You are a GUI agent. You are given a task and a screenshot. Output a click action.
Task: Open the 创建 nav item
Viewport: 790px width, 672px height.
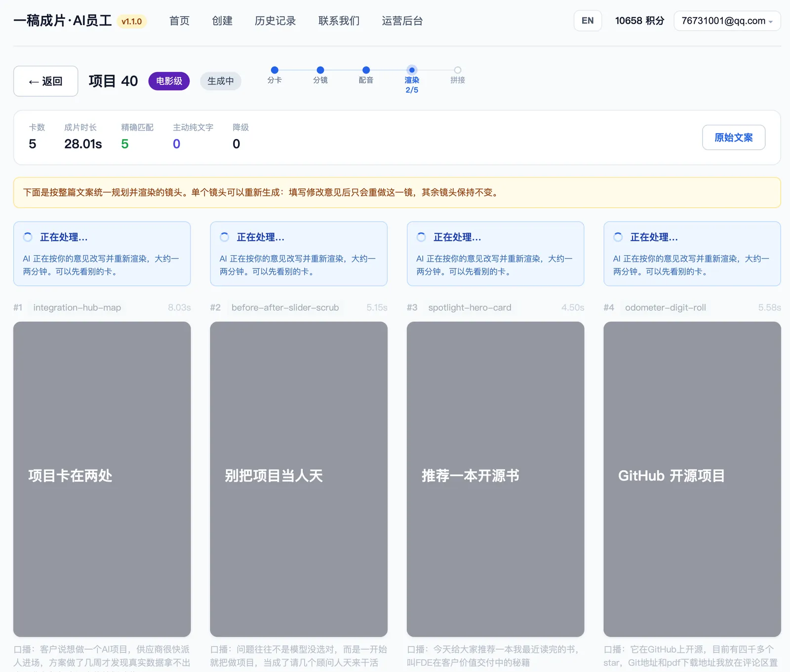222,21
